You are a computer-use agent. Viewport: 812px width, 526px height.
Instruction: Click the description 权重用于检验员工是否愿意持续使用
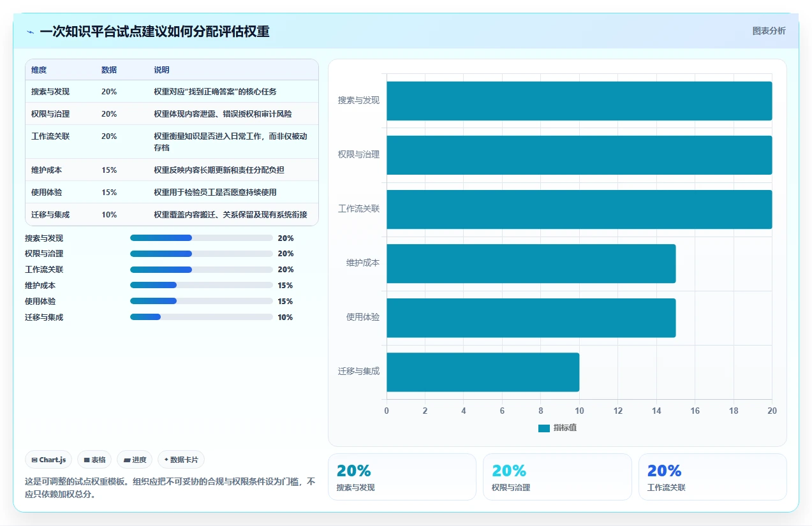[215, 193]
